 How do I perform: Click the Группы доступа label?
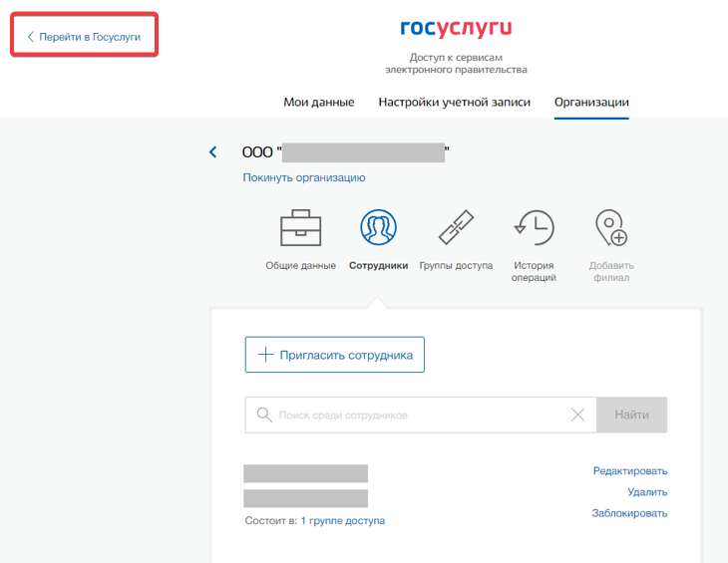click(456, 266)
